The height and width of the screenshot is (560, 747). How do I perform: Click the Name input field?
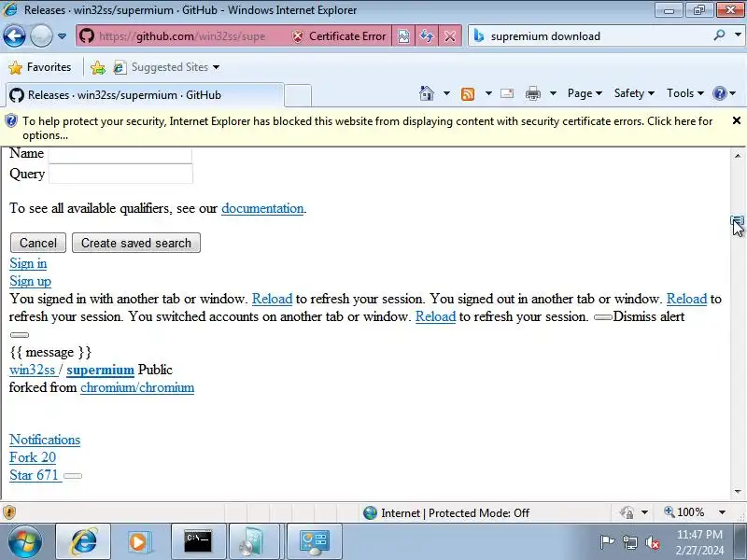click(x=120, y=155)
